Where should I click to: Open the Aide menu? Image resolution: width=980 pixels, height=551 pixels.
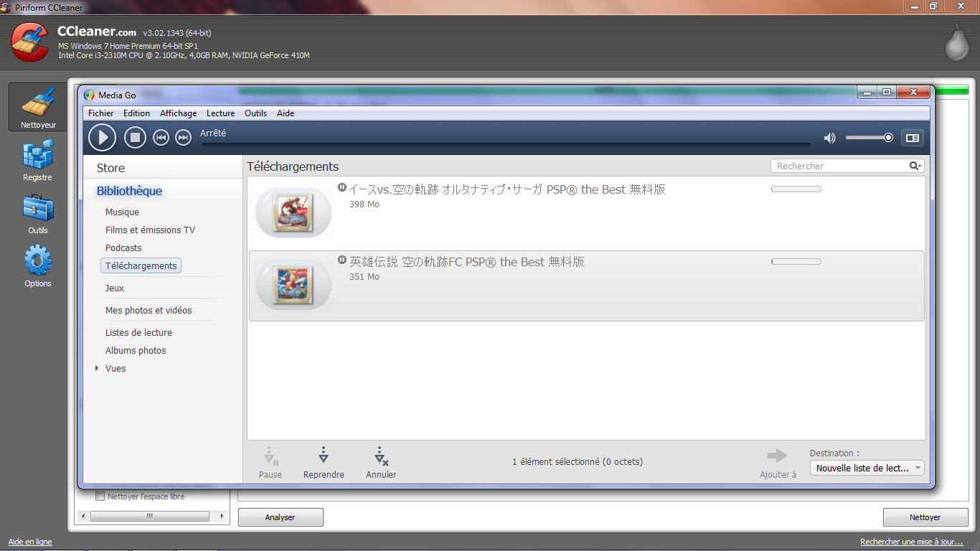point(286,113)
